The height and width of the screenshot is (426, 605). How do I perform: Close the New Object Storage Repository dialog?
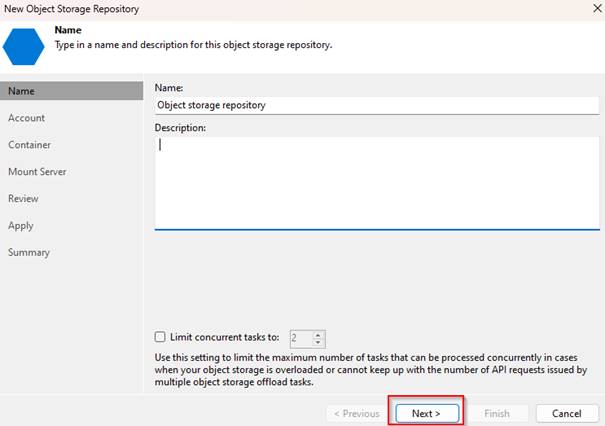click(597, 8)
